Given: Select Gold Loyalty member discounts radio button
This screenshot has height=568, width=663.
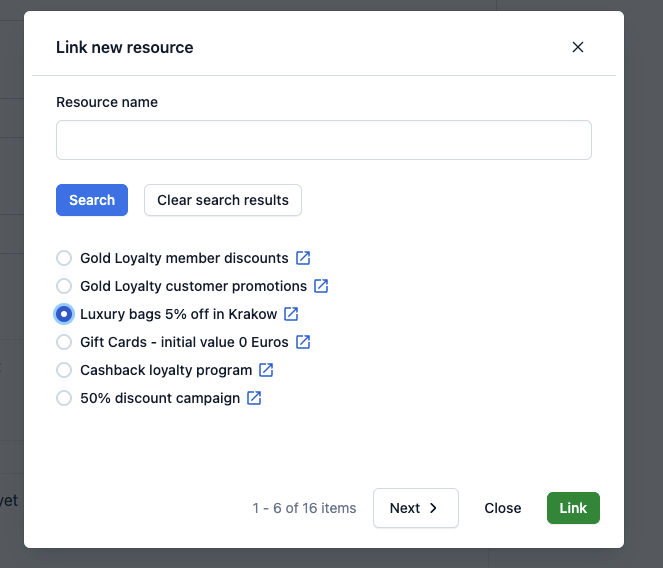Looking at the screenshot, I should (64, 258).
